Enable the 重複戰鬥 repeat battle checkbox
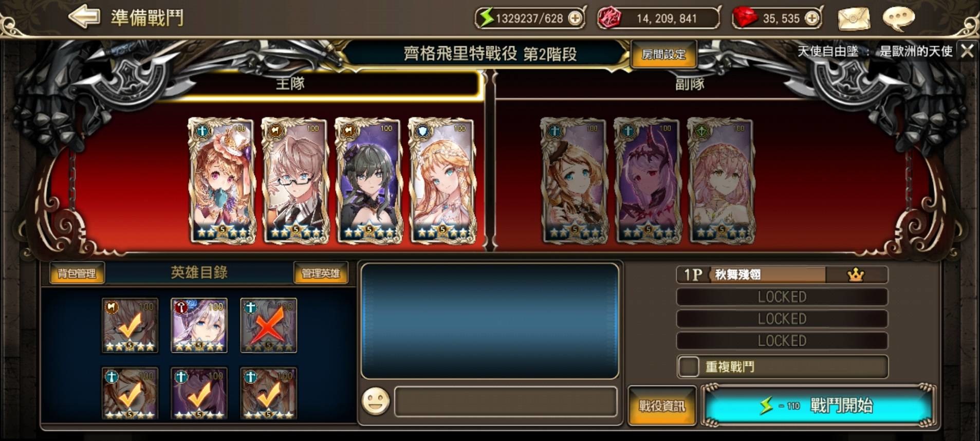 point(689,366)
